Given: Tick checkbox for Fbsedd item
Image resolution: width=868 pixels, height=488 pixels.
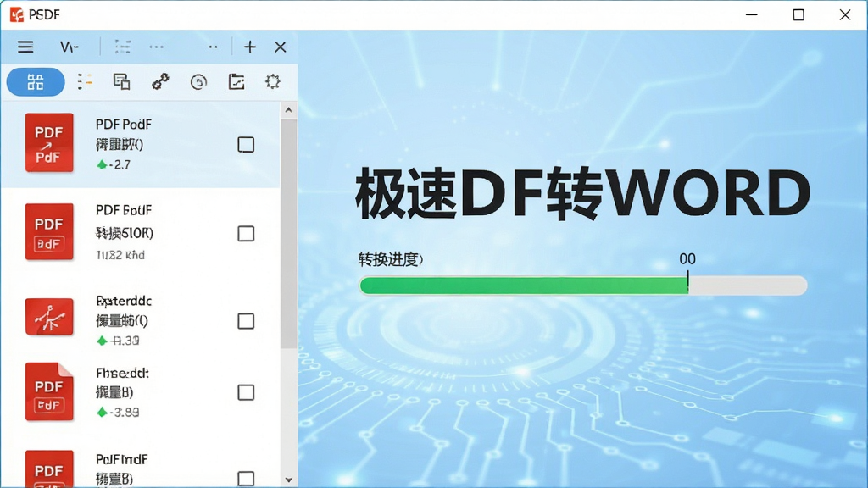Looking at the screenshot, I should coord(246,393).
